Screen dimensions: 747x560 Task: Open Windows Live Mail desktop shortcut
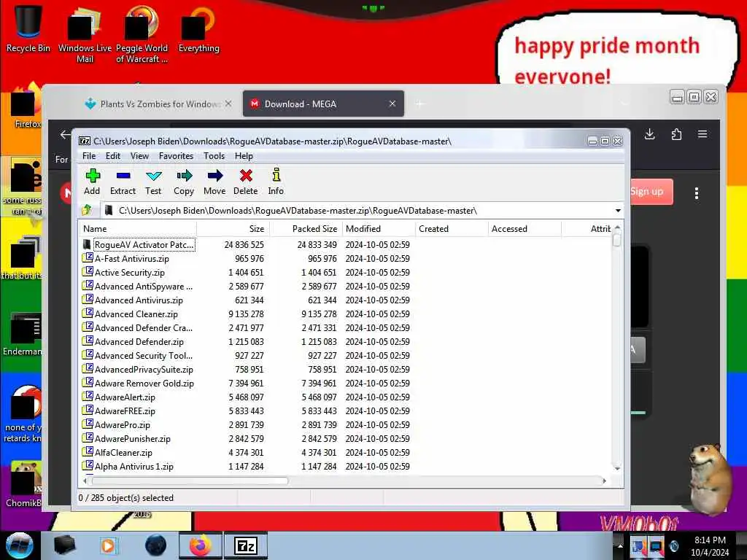click(85, 34)
